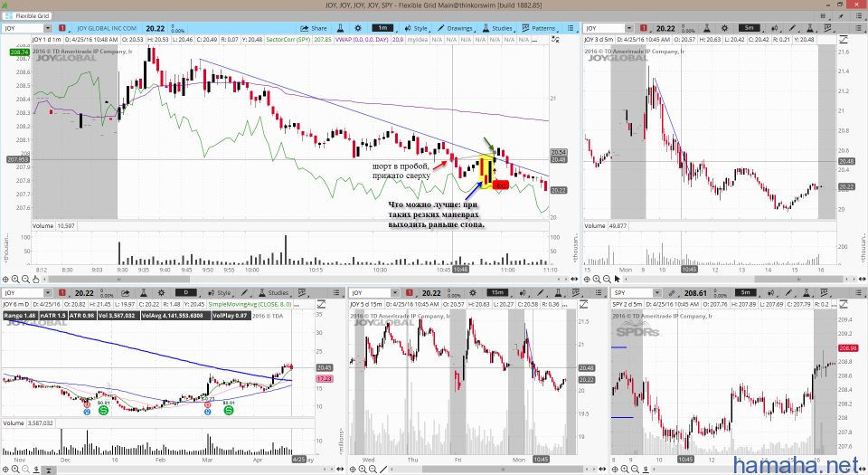The image size is (868, 475).
Task: Open Studies menu in top-left chart
Action: coord(497,28)
